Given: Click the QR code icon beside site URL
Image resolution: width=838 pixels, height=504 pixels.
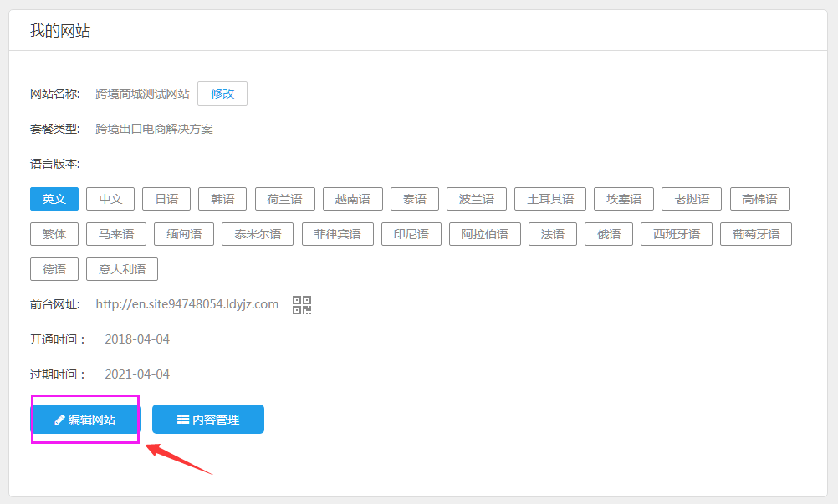Looking at the screenshot, I should pyautogui.click(x=302, y=305).
